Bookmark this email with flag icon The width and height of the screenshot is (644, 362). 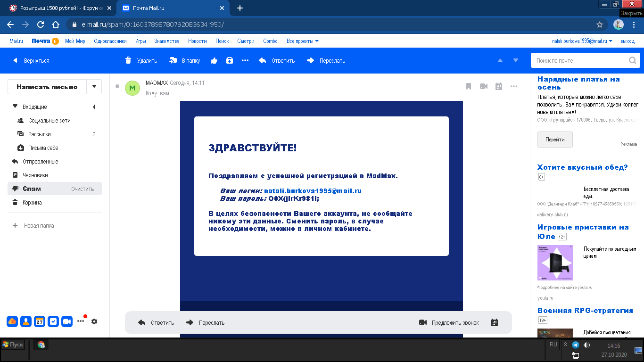click(469, 86)
